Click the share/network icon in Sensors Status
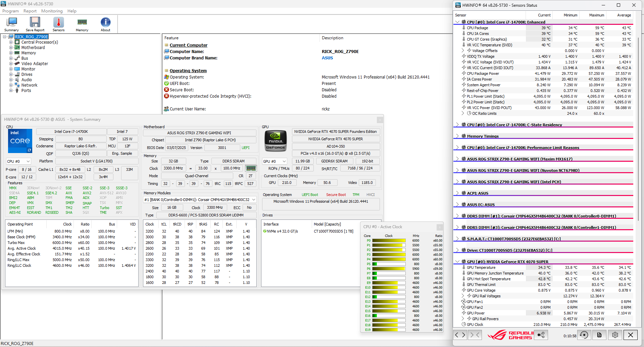644x347 pixels. [x=541, y=335]
